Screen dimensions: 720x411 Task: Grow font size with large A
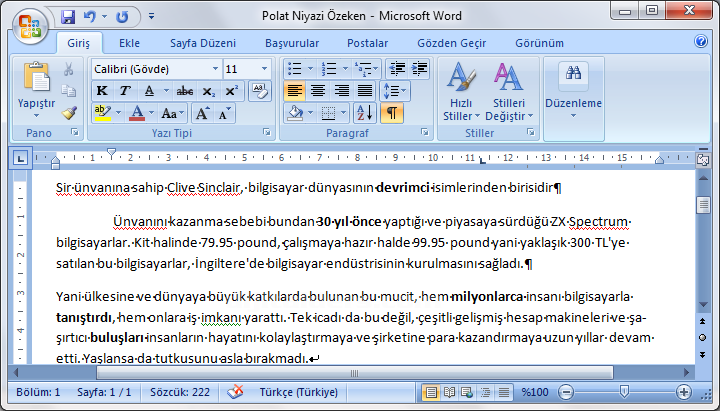click(x=202, y=113)
